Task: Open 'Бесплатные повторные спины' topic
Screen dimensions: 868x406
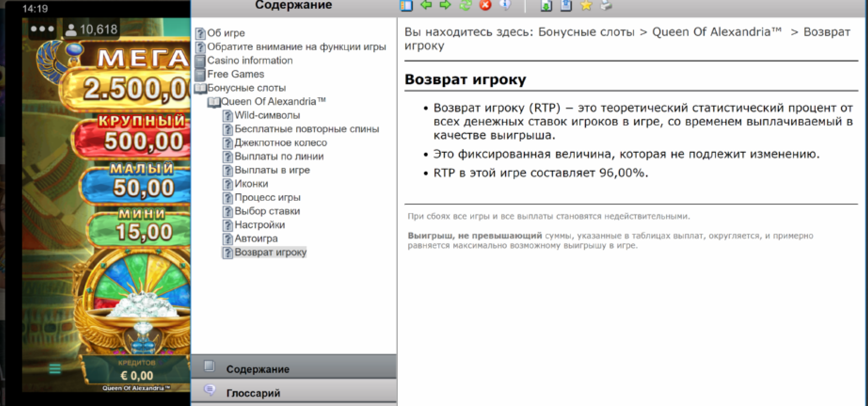Action: 306,129
